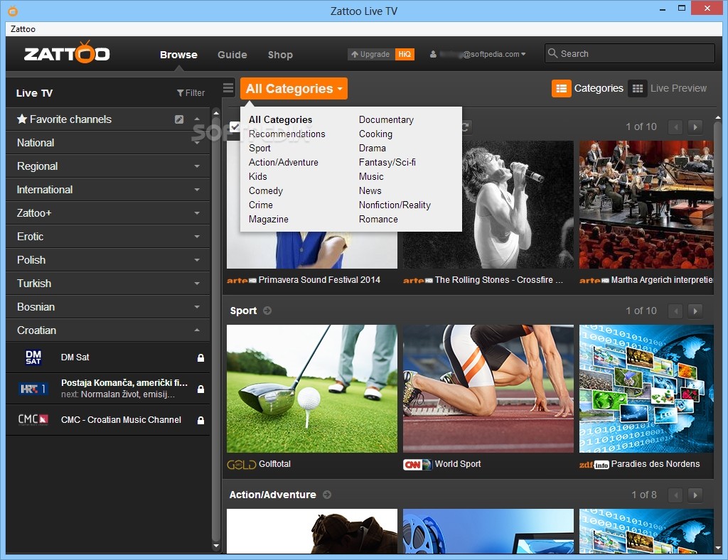Open the Browse tab
Viewport: 728px width, 560px height.
coord(178,55)
